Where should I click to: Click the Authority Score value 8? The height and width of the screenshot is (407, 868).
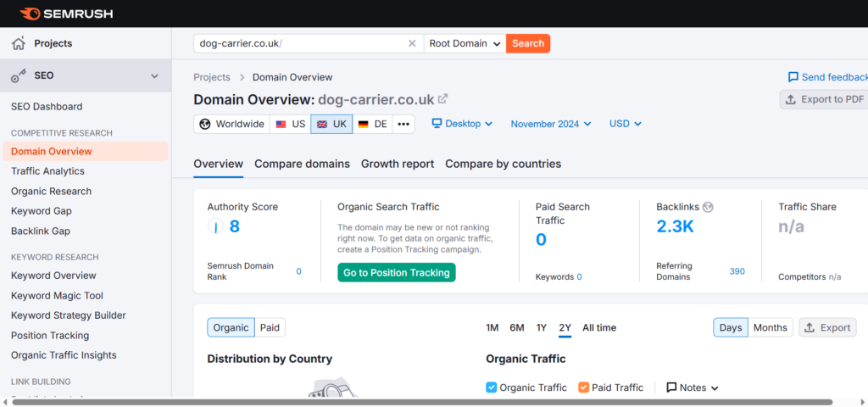click(235, 226)
